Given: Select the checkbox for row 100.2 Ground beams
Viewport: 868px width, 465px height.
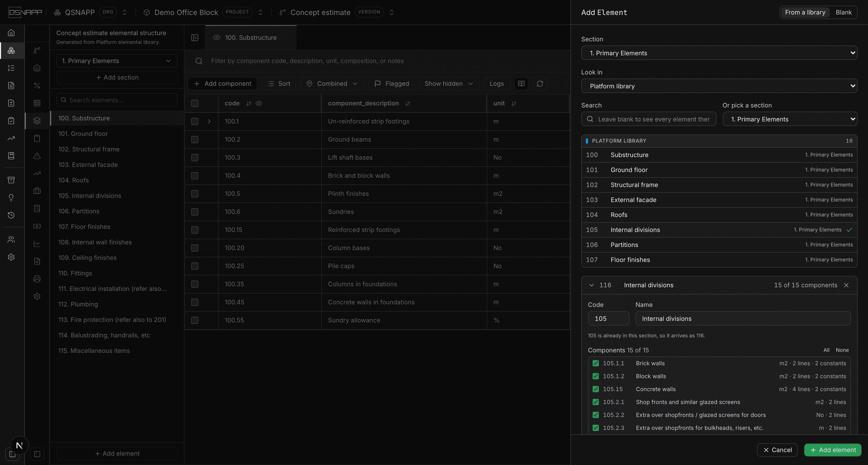Looking at the screenshot, I should pyautogui.click(x=195, y=139).
